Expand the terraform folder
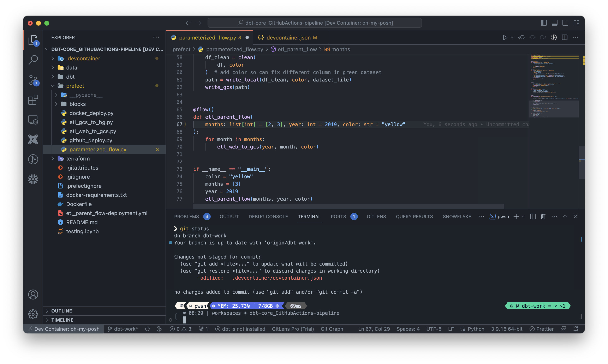Image resolution: width=608 pixels, height=364 pixels. pyautogui.click(x=104, y=158)
